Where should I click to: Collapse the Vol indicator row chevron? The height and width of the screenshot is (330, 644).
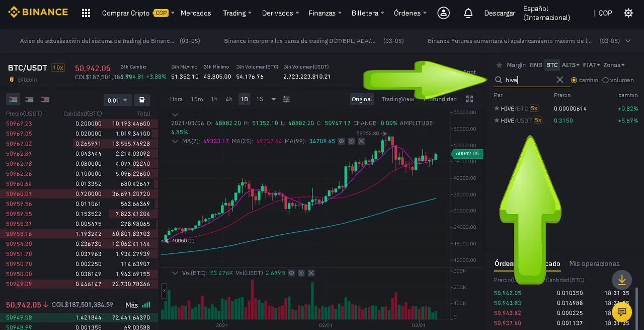click(x=175, y=273)
